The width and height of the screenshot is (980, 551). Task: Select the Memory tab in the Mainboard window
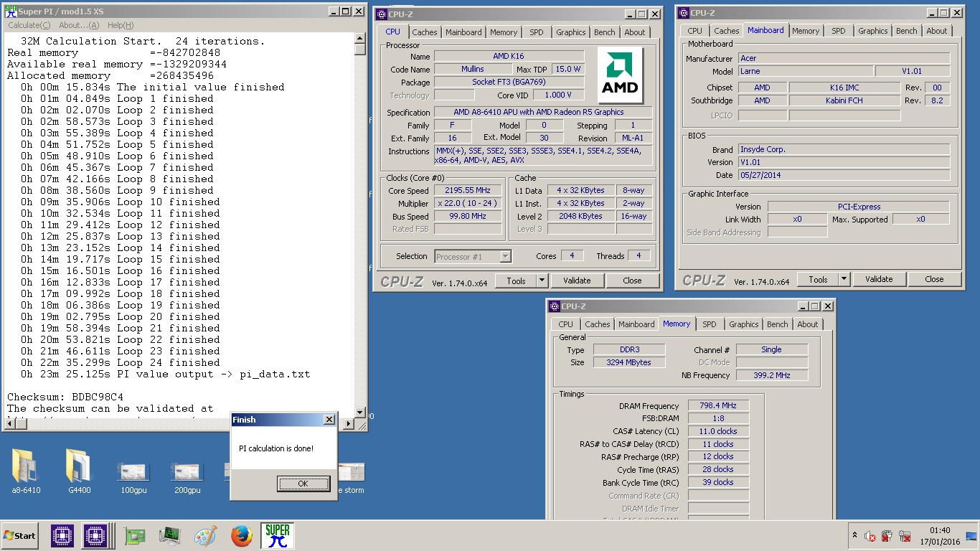[x=806, y=31]
